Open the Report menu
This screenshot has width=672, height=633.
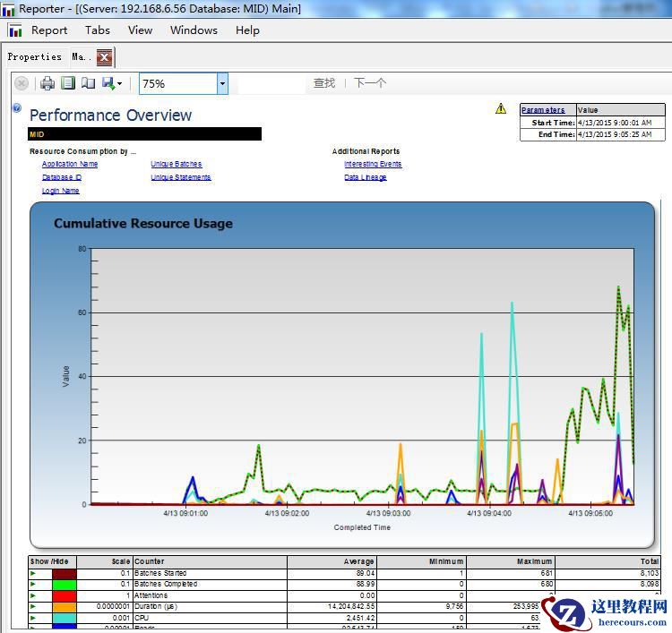(x=49, y=30)
